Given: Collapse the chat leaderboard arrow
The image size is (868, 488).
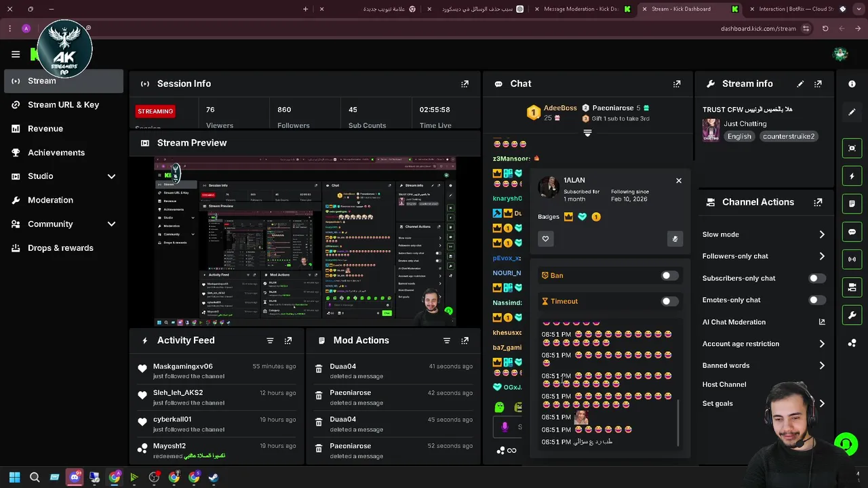Looking at the screenshot, I should click(x=587, y=134).
